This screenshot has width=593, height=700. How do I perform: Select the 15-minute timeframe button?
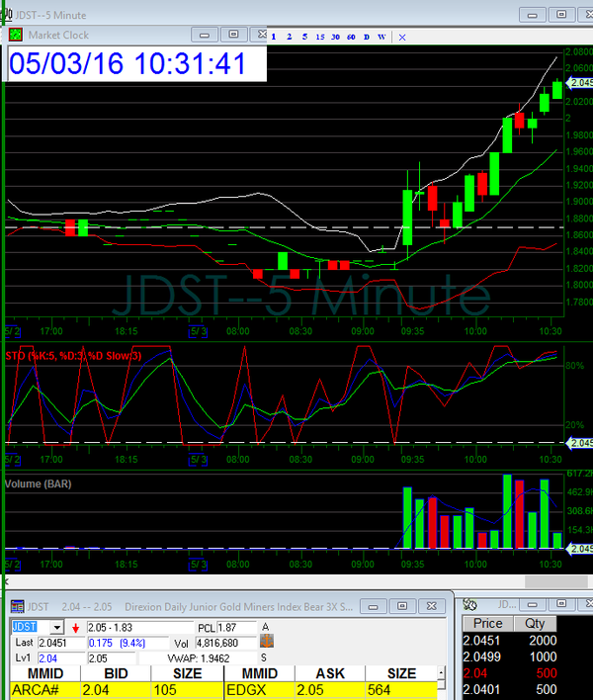(x=319, y=37)
